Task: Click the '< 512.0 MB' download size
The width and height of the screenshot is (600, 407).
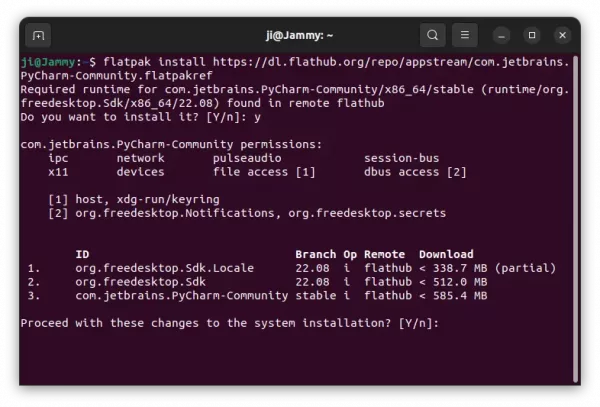Action: tap(453, 282)
